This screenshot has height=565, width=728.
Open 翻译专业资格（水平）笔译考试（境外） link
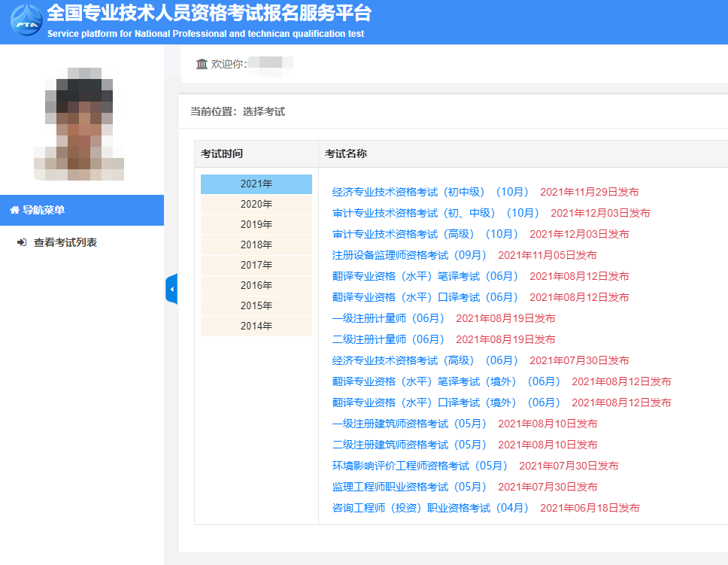[447, 381]
